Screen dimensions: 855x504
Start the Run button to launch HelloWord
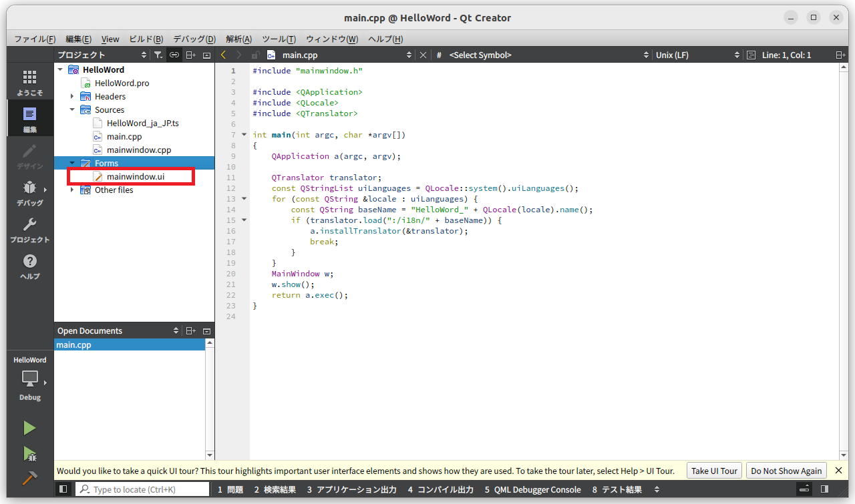point(29,427)
